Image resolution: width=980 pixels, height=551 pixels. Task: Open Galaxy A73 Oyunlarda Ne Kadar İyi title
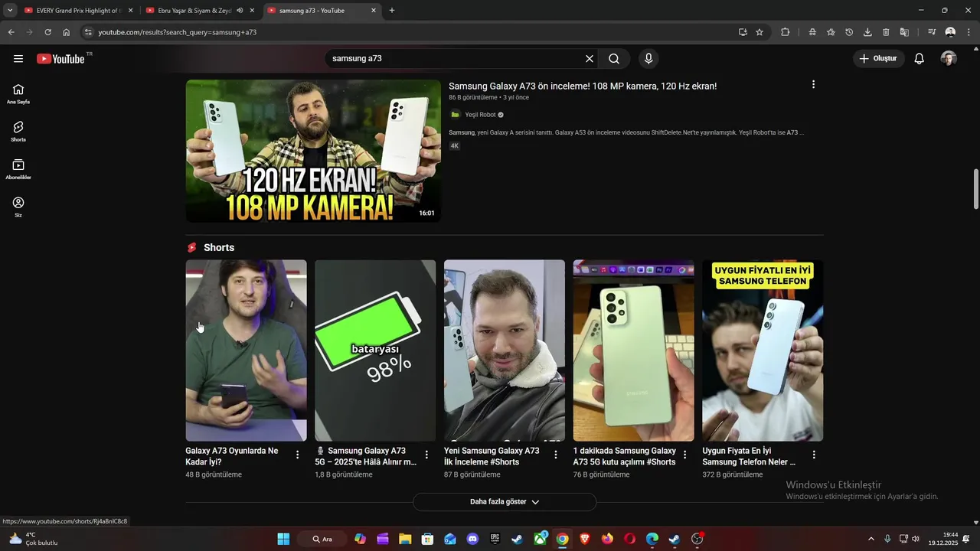pyautogui.click(x=232, y=456)
